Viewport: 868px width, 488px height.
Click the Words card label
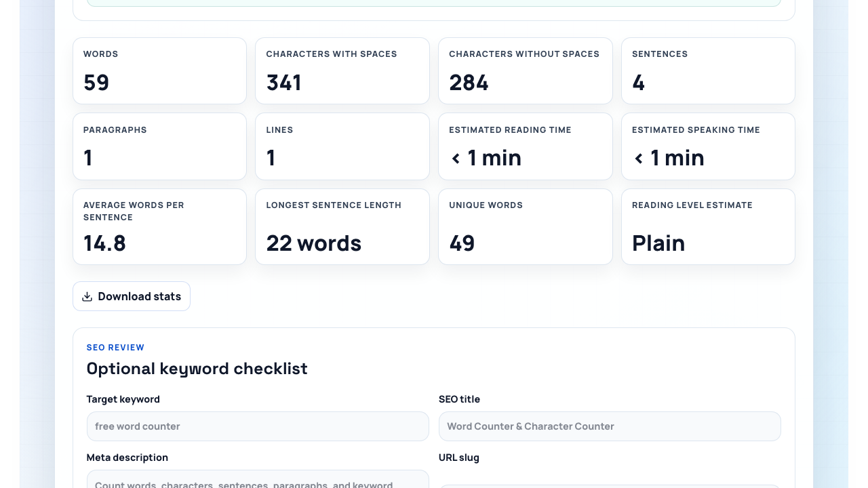coord(101,54)
